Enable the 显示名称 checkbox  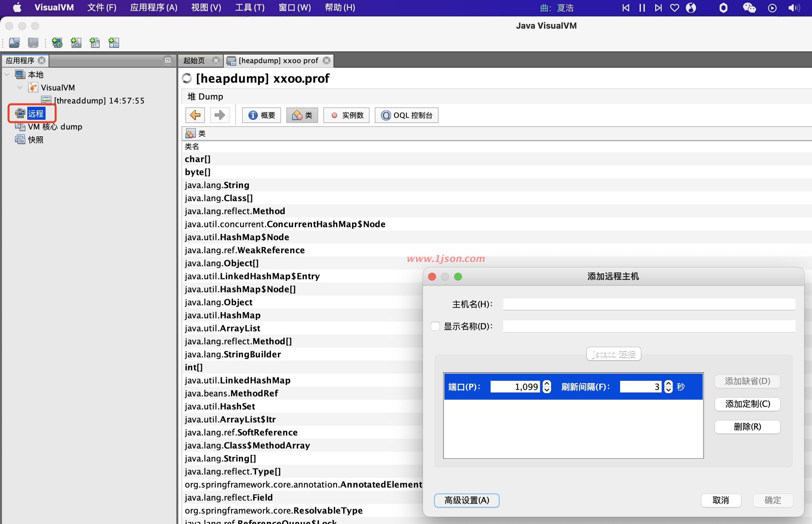coord(435,326)
